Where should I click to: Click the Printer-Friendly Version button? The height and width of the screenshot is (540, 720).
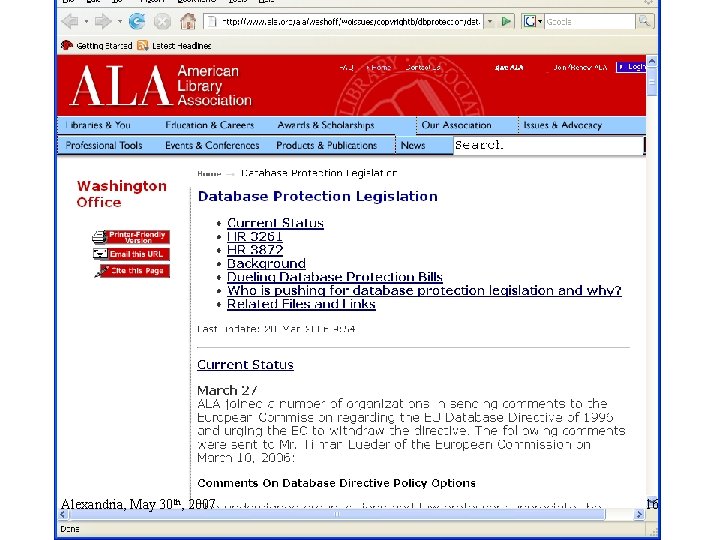point(138,237)
